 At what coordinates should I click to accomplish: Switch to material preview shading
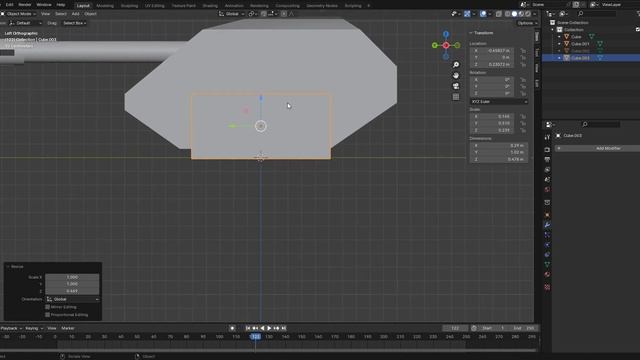pos(521,14)
